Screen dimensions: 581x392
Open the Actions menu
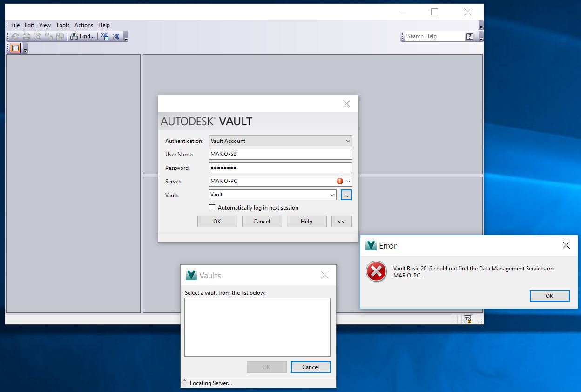pos(83,25)
